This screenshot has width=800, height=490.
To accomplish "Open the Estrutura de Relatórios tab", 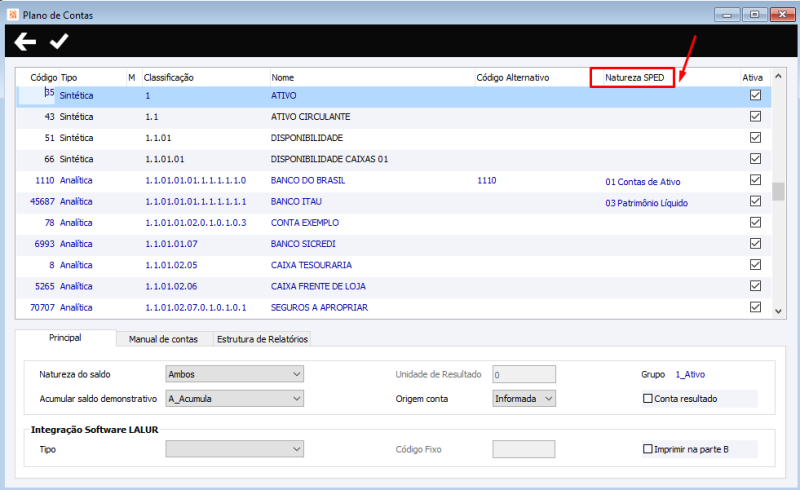I will [x=262, y=339].
